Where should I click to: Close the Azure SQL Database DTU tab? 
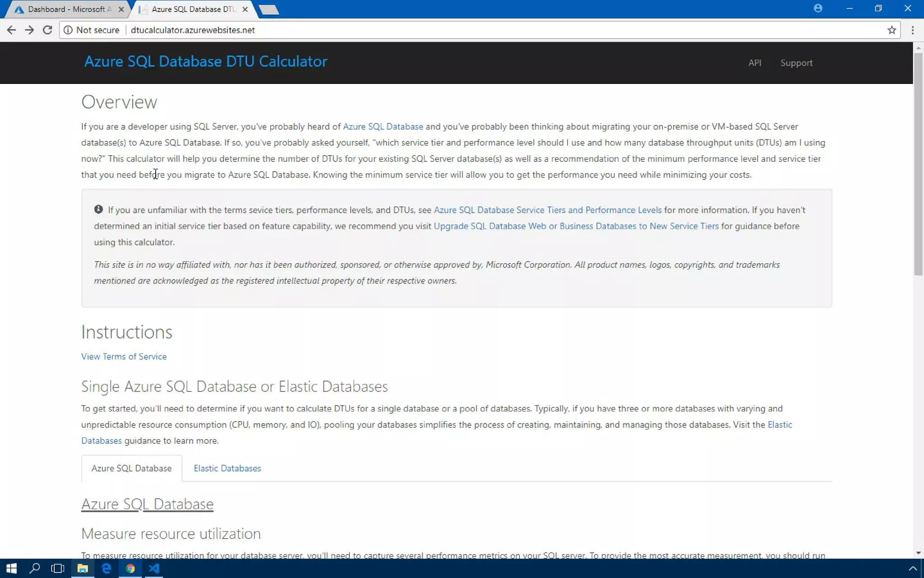245,9
